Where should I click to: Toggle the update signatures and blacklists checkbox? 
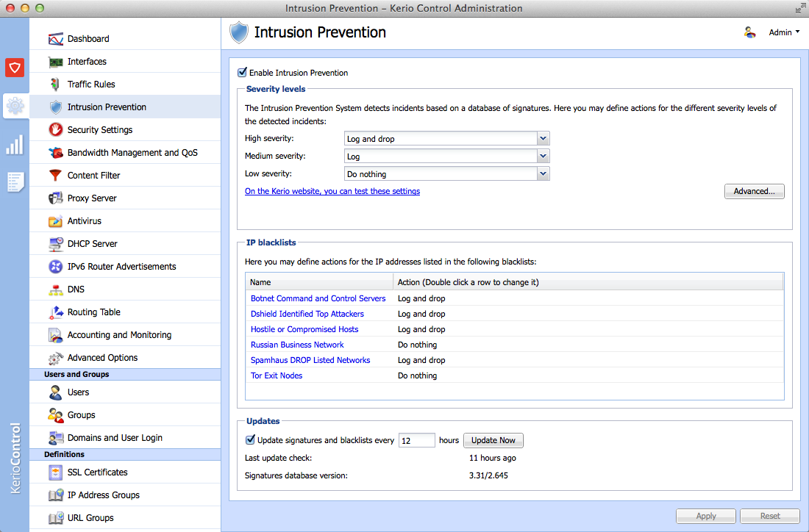click(250, 439)
